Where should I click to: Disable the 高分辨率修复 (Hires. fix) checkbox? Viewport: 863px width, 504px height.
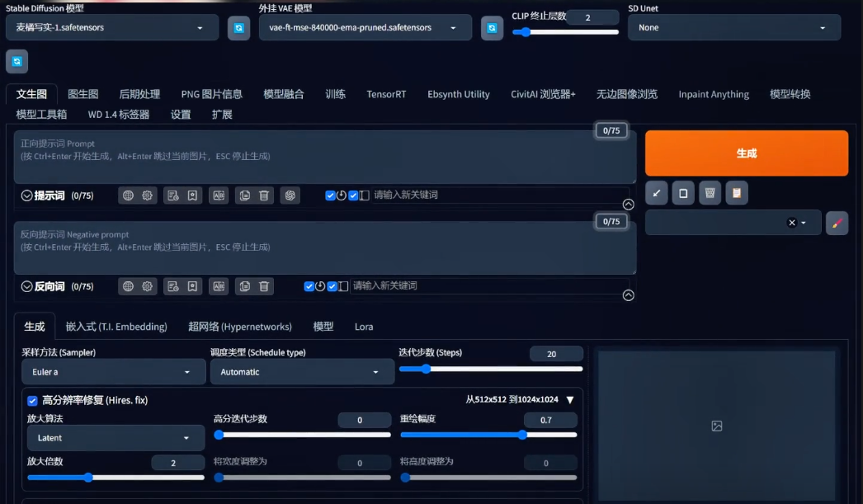(33, 401)
